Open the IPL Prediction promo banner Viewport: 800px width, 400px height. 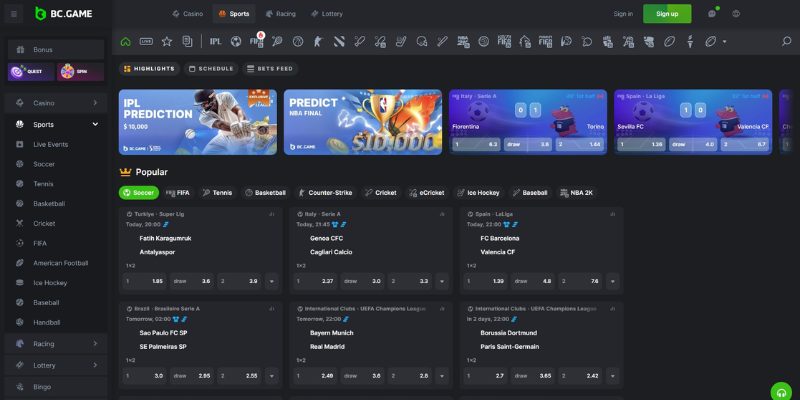[198, 122]
